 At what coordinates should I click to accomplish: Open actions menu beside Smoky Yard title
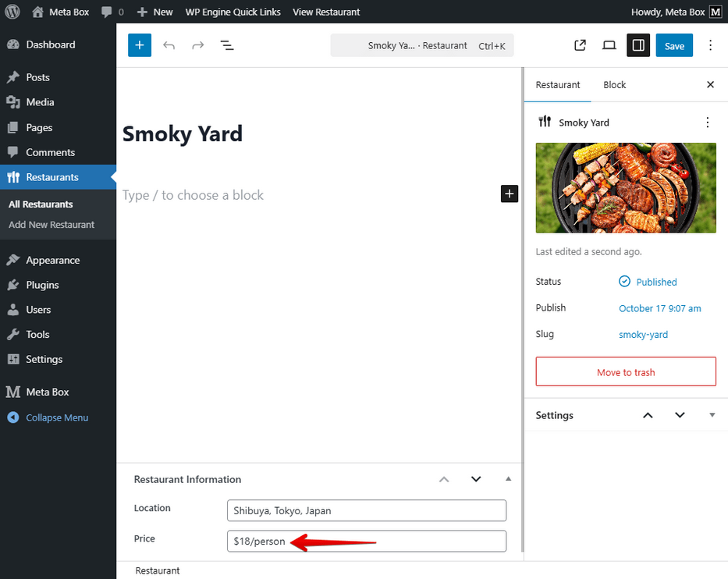(707, 123)
